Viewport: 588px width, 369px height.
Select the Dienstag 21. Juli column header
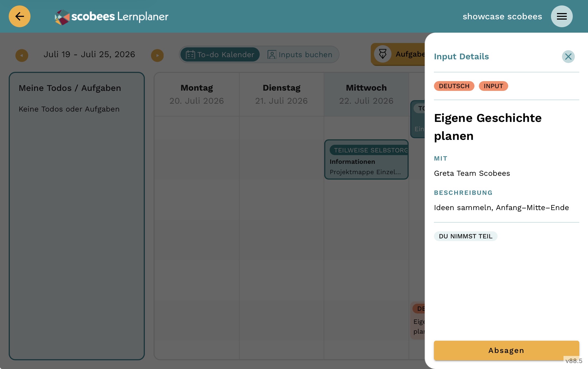[x=281, y=94]
